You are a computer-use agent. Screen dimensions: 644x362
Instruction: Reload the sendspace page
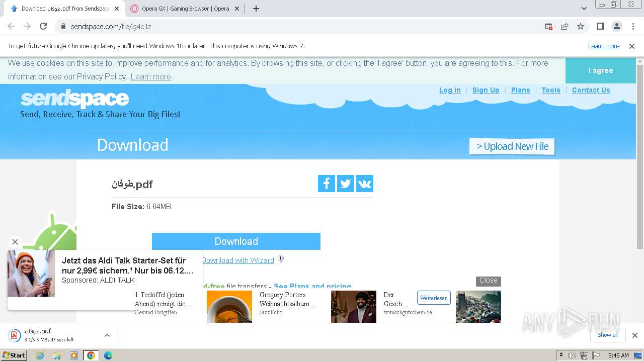[x=43, y=27]
